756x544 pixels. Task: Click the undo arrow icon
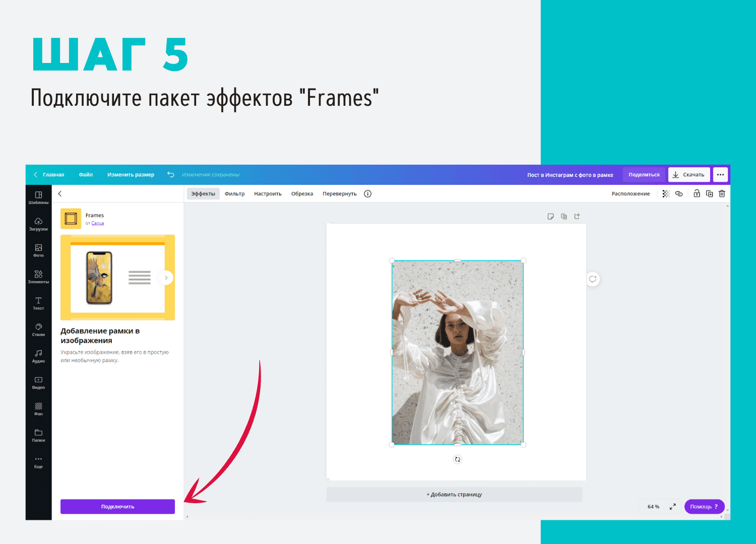click(171, 175)
